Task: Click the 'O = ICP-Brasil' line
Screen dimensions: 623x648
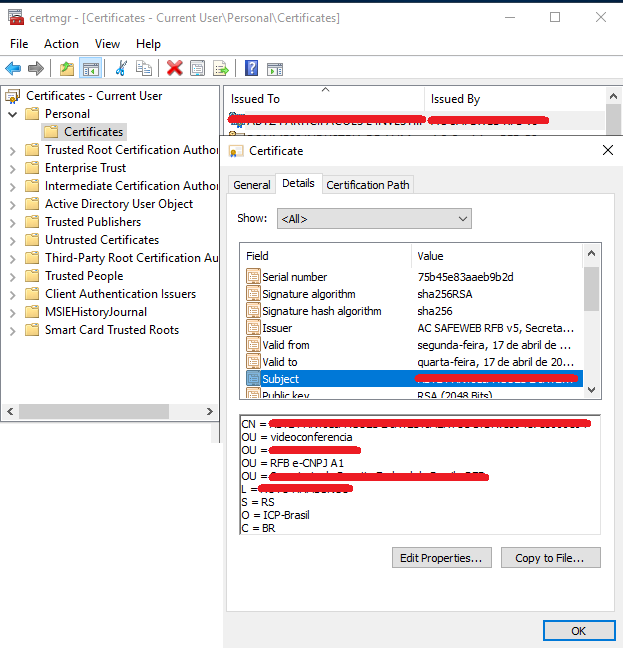Action: (x=276, y=515)
